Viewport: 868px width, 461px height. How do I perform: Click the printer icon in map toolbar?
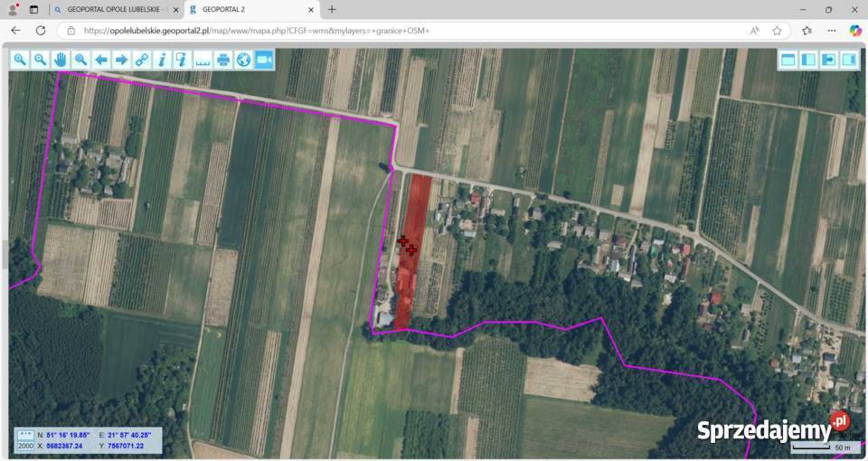point(223,60)
